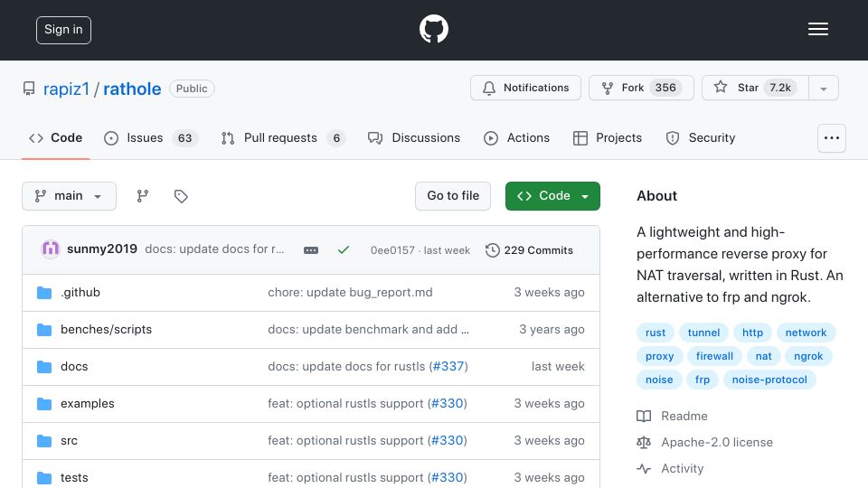
Task: Open the Security tab
Action: 700,137
